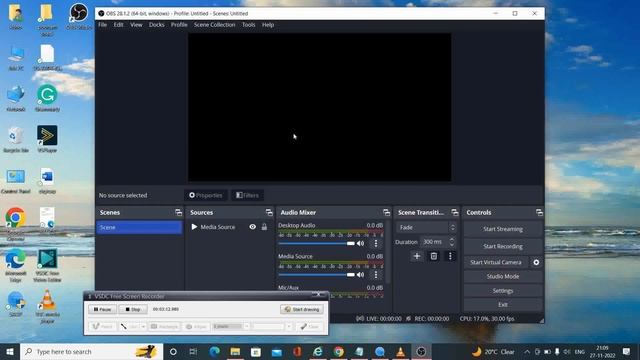Adjust the Duration 300 ms stepper arrows
Image resolution: width=640 pixels, height=360 pixels.
click(452, 242)
